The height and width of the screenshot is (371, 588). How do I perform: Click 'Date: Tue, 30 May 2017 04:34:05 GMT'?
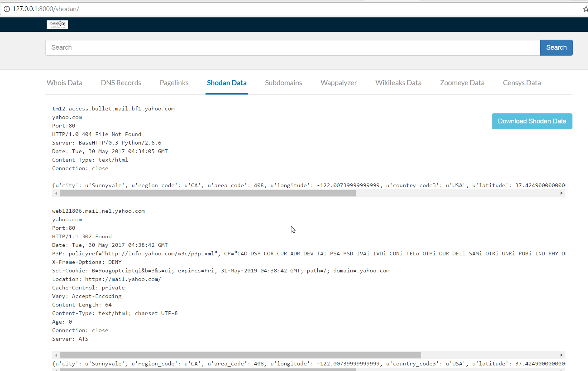[110, 151]
